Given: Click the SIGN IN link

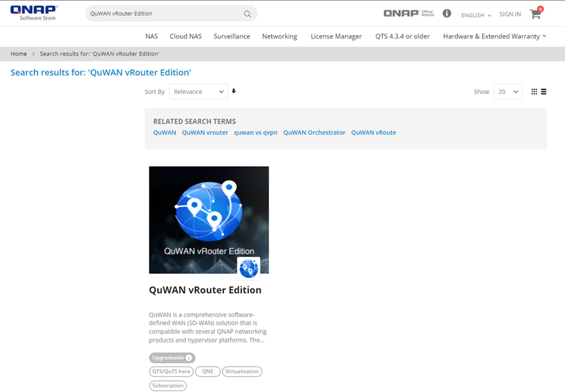Looking at the screenshot, I should coord(510,14).
